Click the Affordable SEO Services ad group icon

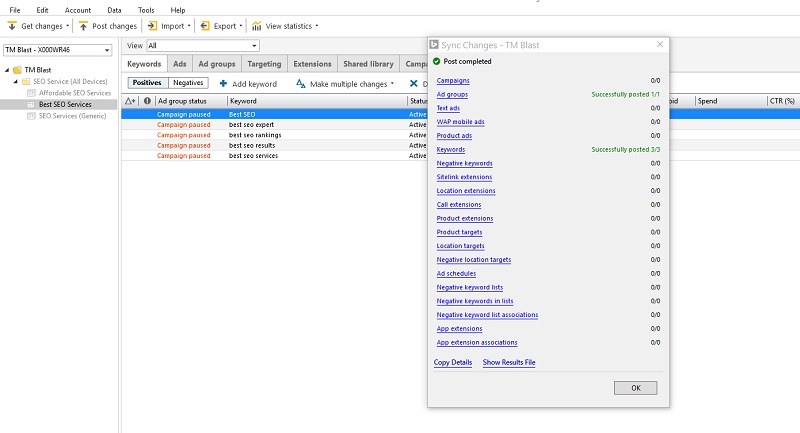[x=31, y=93]
